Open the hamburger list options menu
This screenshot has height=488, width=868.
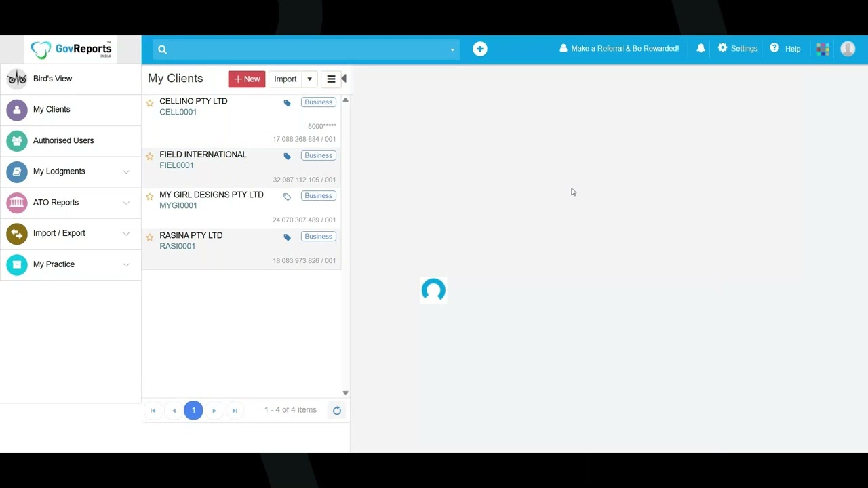[331, 79]
